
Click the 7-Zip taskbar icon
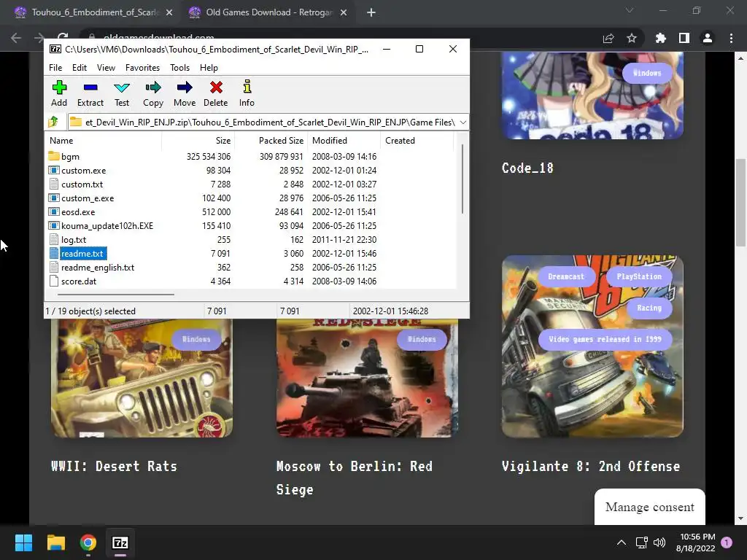[120, 542]
